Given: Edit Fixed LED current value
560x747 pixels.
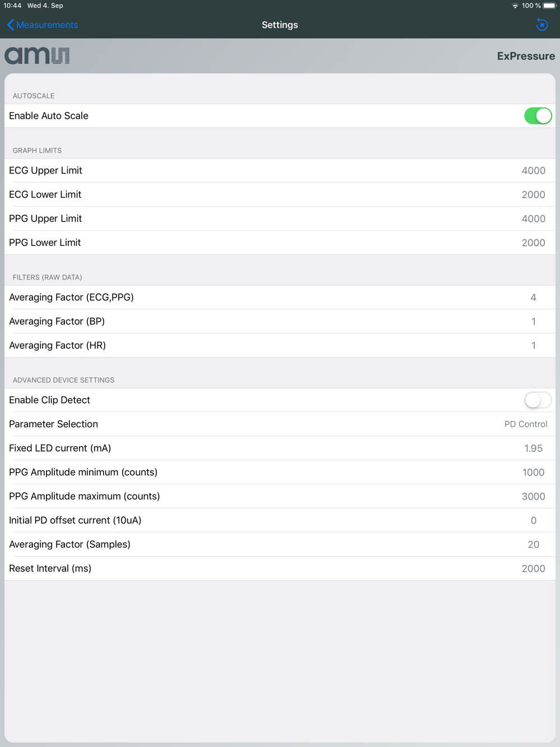Looking at the screenshot, I should [x=533, y=449].
